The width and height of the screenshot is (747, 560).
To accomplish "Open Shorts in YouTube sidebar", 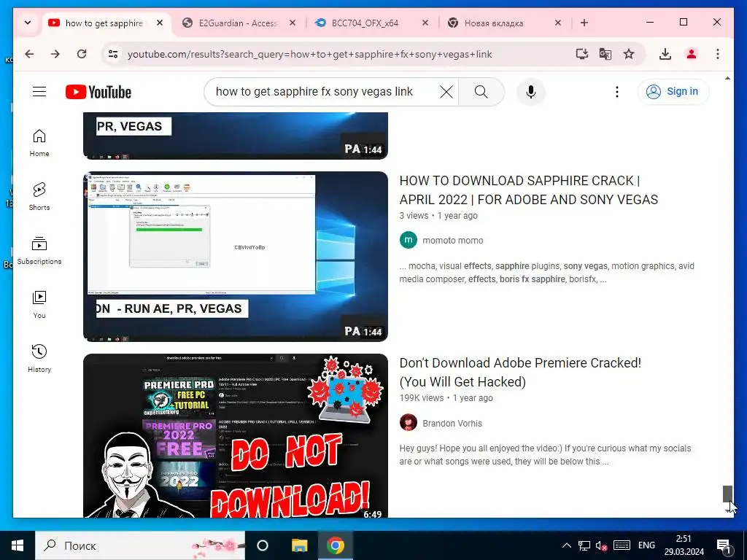I will click(x=39, y=197).
